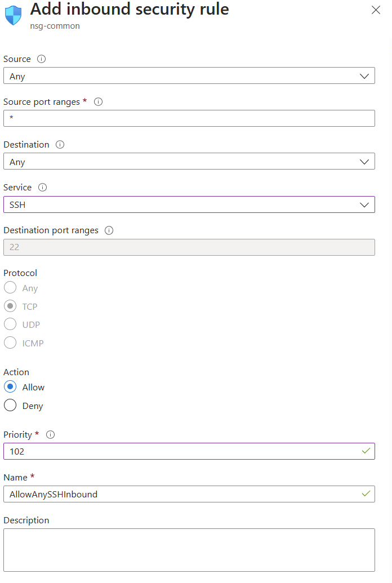Open the Source dropdown
This screenshot has width=392, height=583.
click(189, 76)
